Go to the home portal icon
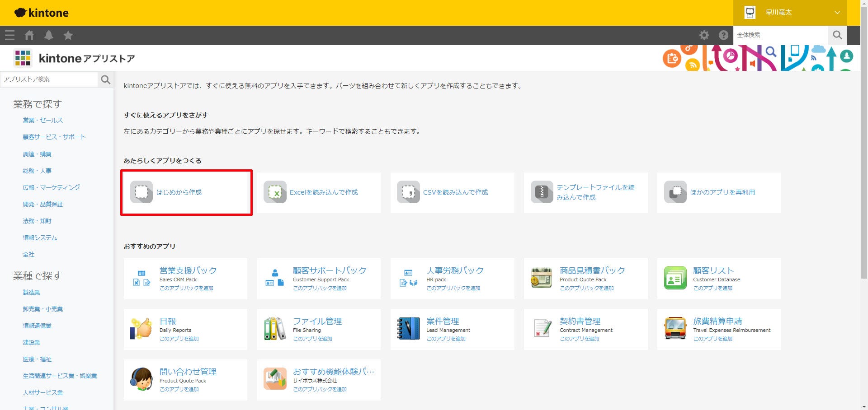 coord(29,35)
